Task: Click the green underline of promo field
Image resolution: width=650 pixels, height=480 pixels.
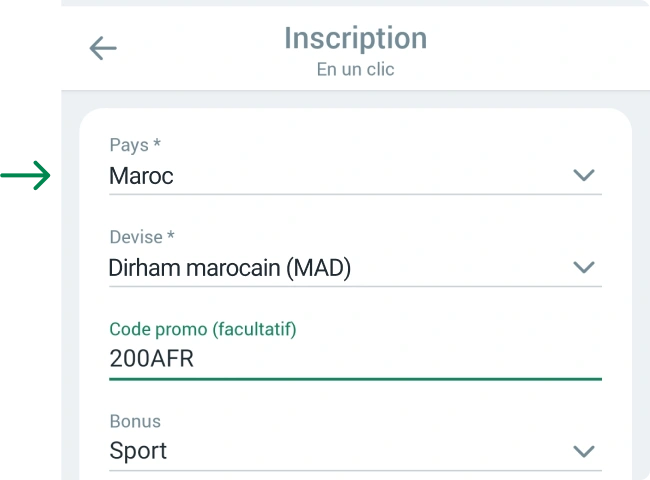Action: click(355, 379)
